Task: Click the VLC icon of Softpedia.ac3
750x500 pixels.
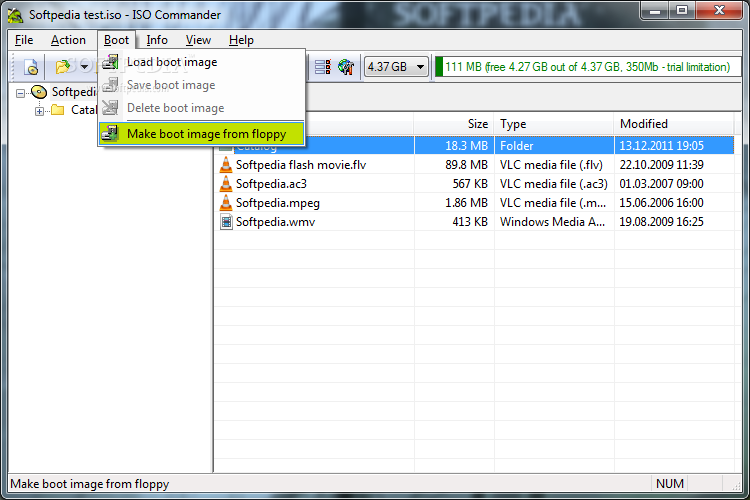Action: [225, 184]
